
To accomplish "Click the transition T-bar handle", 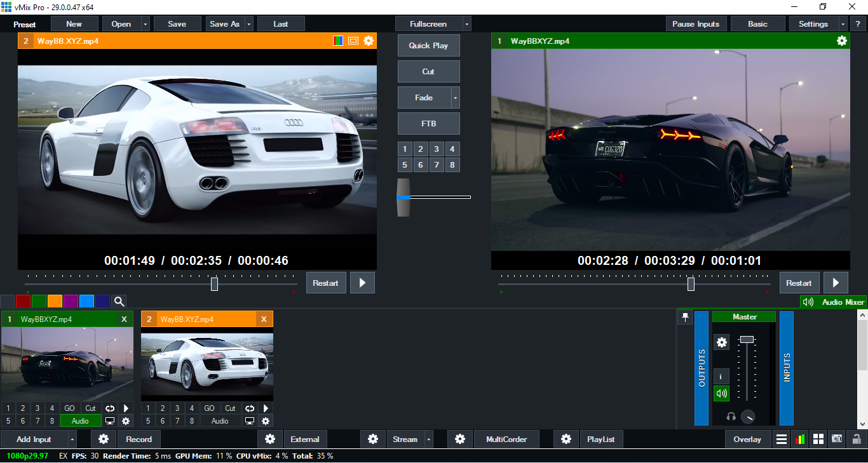I will coord(403,198).
